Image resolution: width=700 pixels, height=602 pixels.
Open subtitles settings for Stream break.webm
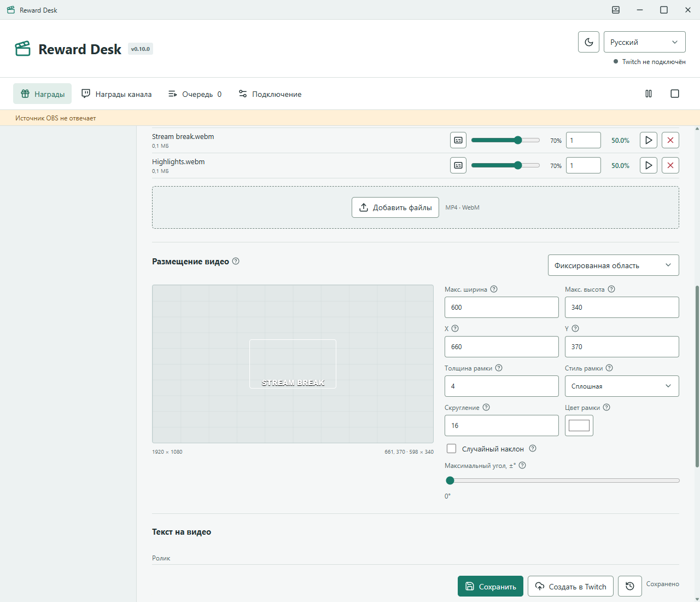pos(458,140)
